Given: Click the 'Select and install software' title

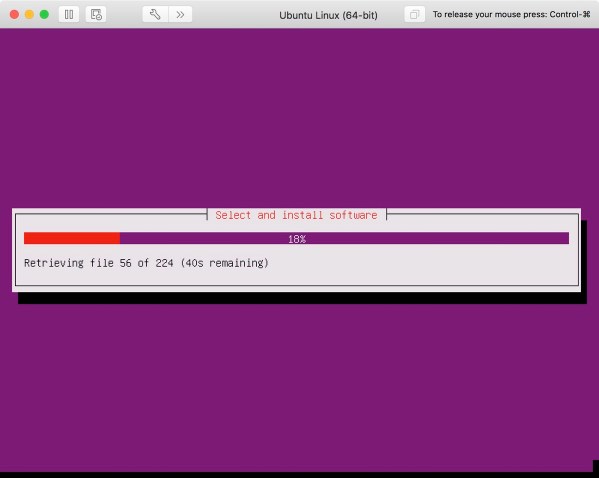Looking at the screenshot, I should tap(296, 215).
